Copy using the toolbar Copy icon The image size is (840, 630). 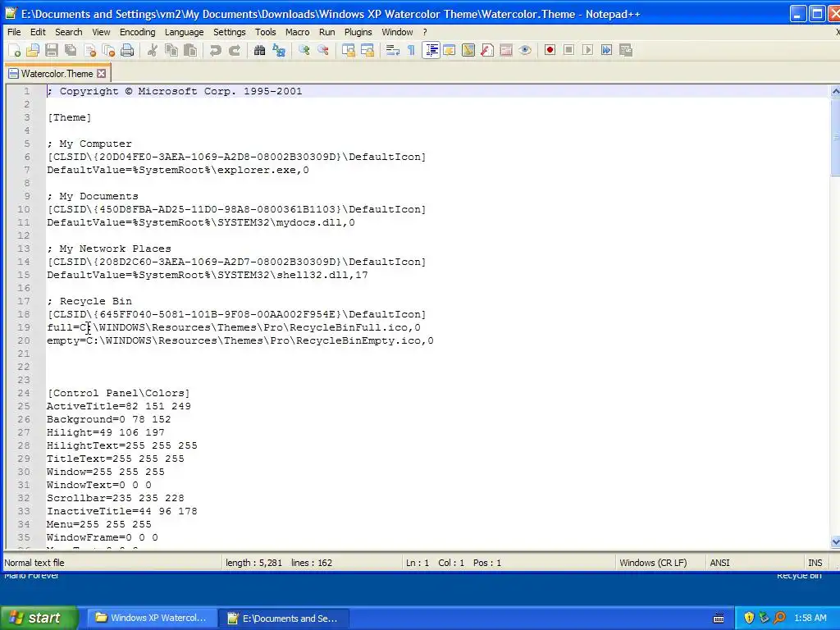pos(171,50)
